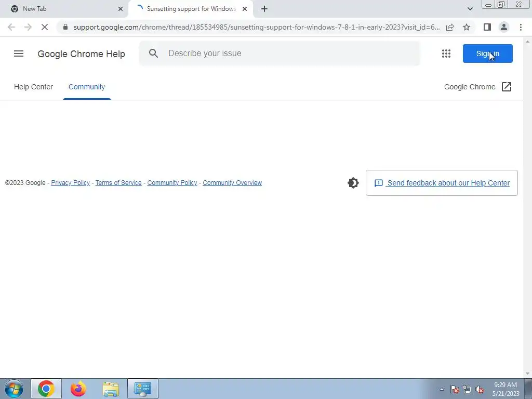Open the Control Panel taskbar icon
The image size is (532, 399).
143,389
